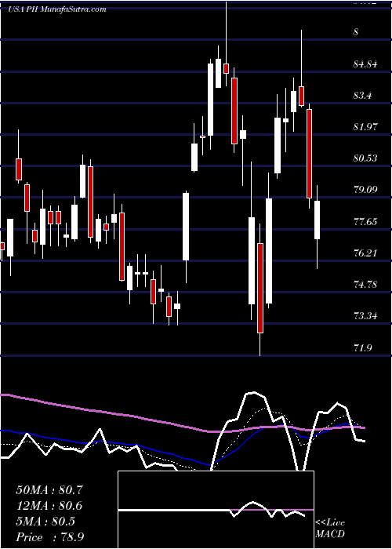Select the 81.97 price level label
This screenshot has height=549, width=392.
click(x=366, y=127)
